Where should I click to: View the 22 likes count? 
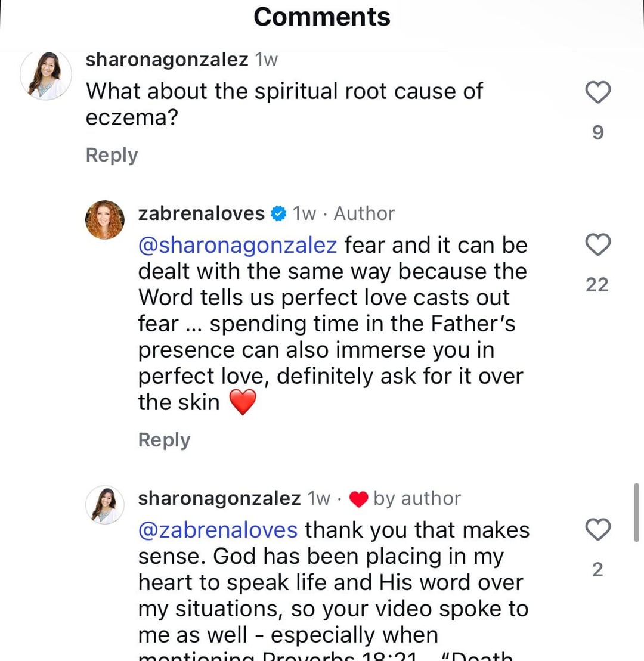(x=597, y=285)
